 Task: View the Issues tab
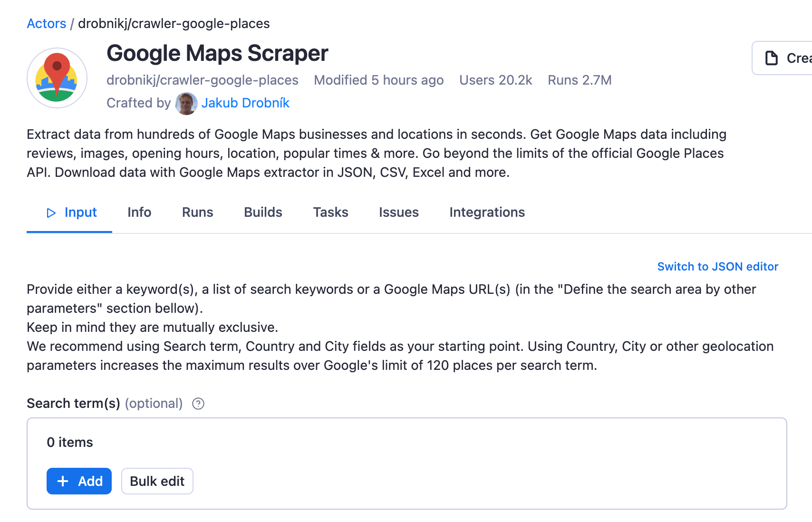pos(398,213)
